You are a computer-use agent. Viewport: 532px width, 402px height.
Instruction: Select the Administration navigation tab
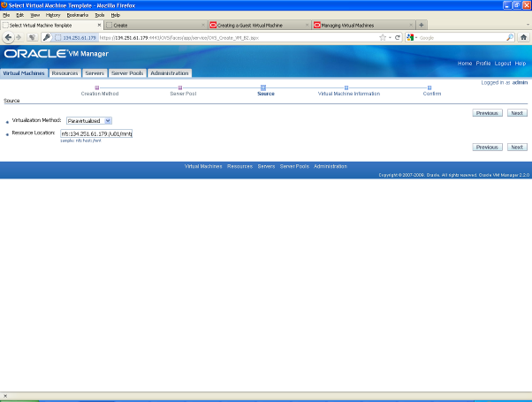[x=170, y=73]
